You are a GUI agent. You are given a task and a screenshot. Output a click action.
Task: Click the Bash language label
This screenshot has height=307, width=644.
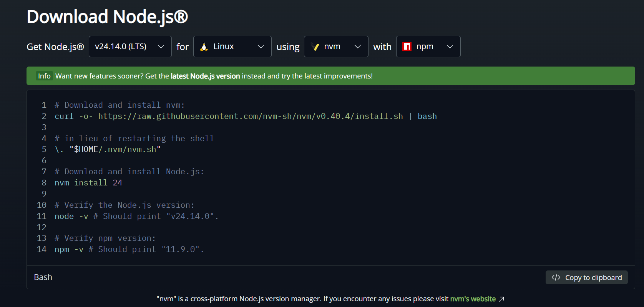43,277
